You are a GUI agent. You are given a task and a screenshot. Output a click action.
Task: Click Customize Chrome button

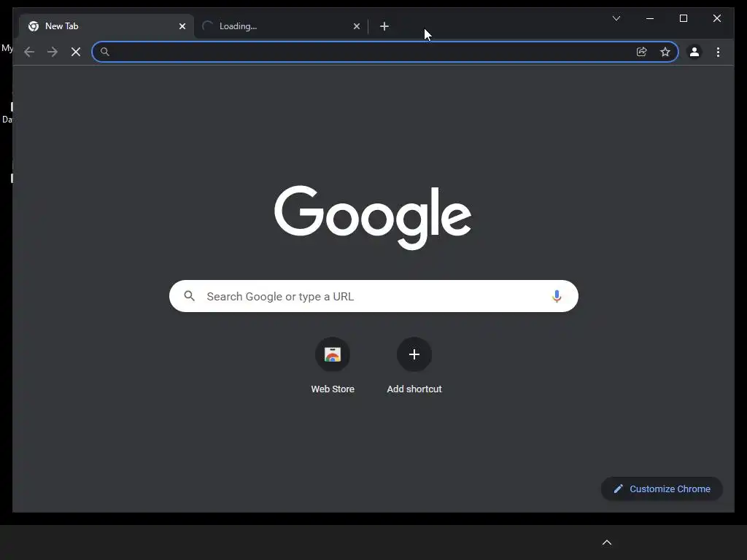[x=662, y=489]
